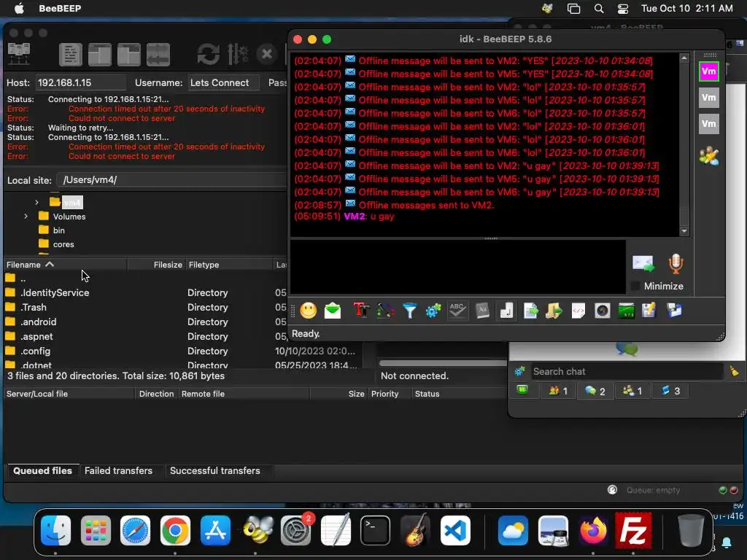Click the send file document icon
Screen dimensions: 747x560
[530, 311]
